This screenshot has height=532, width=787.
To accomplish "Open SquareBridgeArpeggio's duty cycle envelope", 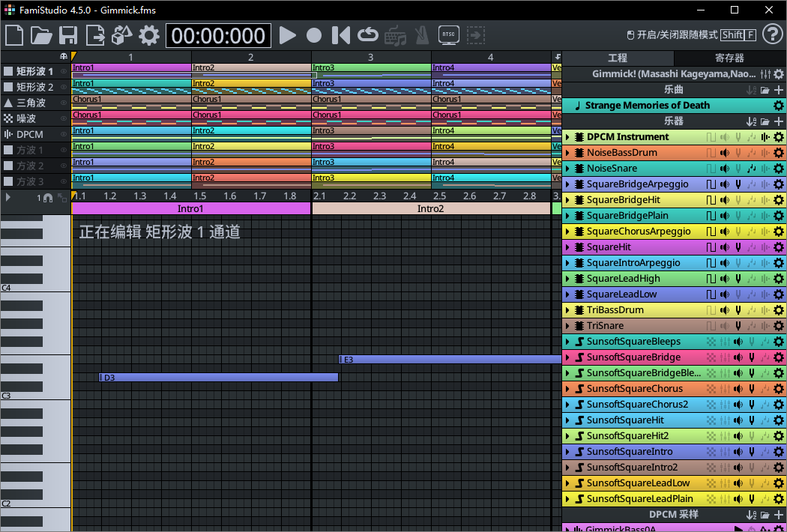I will pos(711,184).
